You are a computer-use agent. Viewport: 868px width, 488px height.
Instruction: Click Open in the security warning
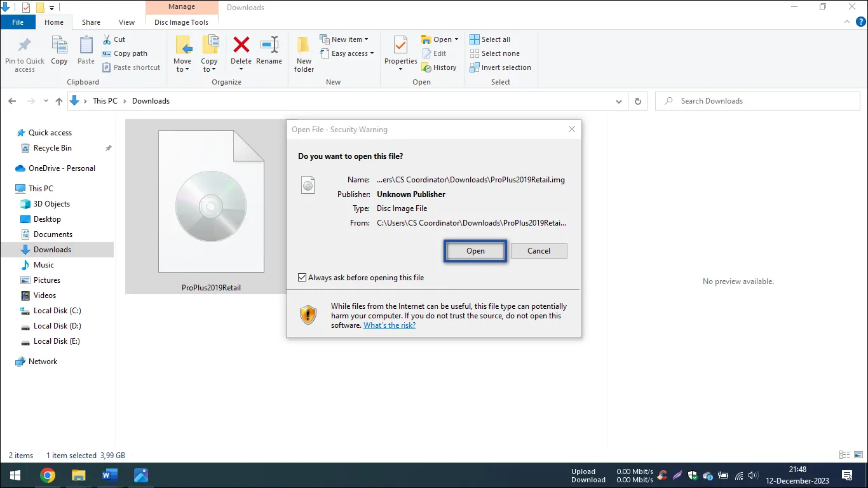(475, 251)
